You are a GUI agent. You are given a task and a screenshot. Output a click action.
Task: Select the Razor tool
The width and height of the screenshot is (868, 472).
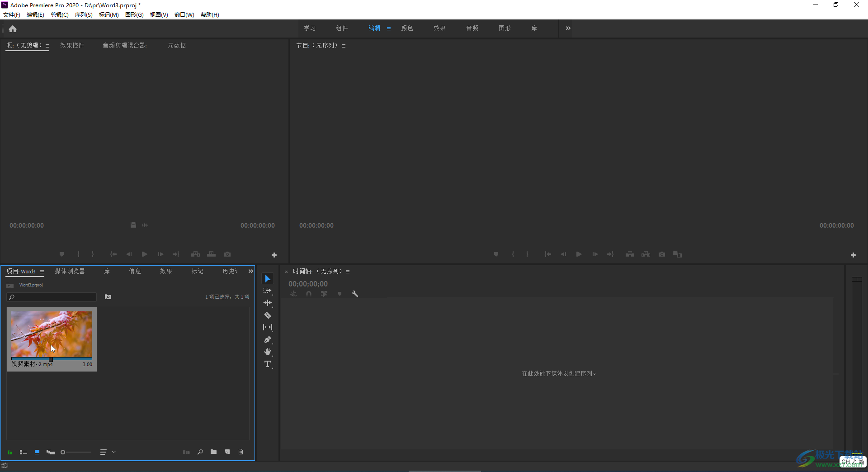268,315
